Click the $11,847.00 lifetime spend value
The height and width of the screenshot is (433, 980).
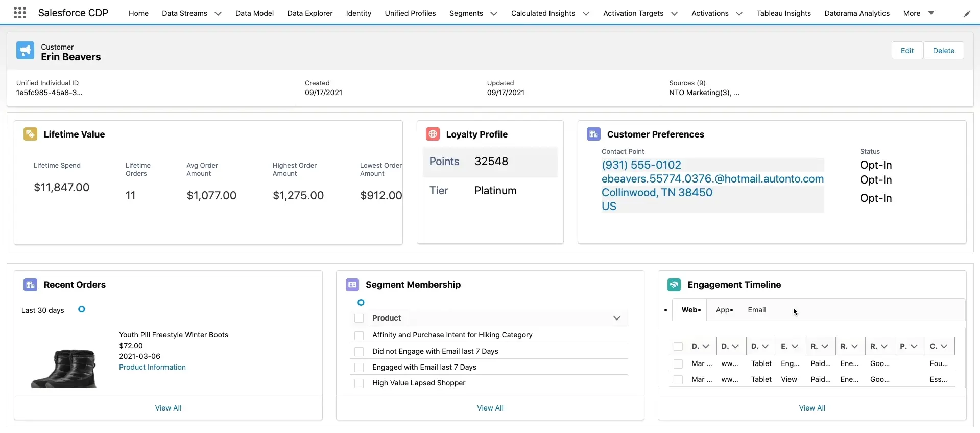(x=62, y=188)
